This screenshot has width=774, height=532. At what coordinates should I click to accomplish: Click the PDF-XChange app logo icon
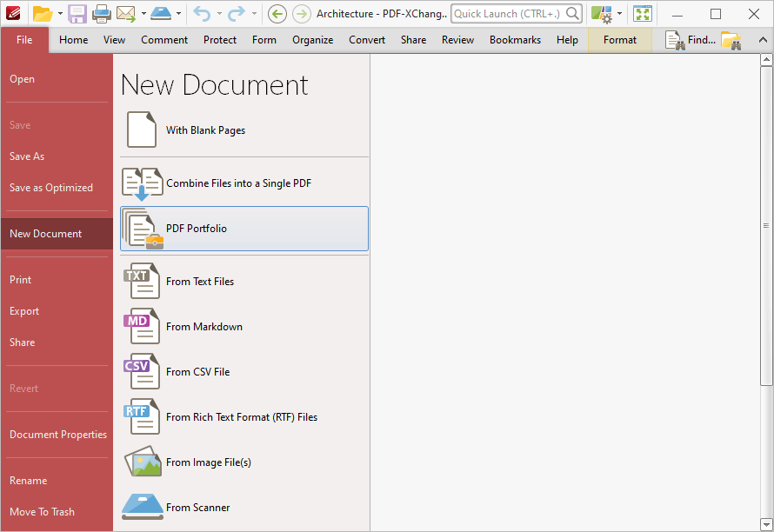click(13, 14)
